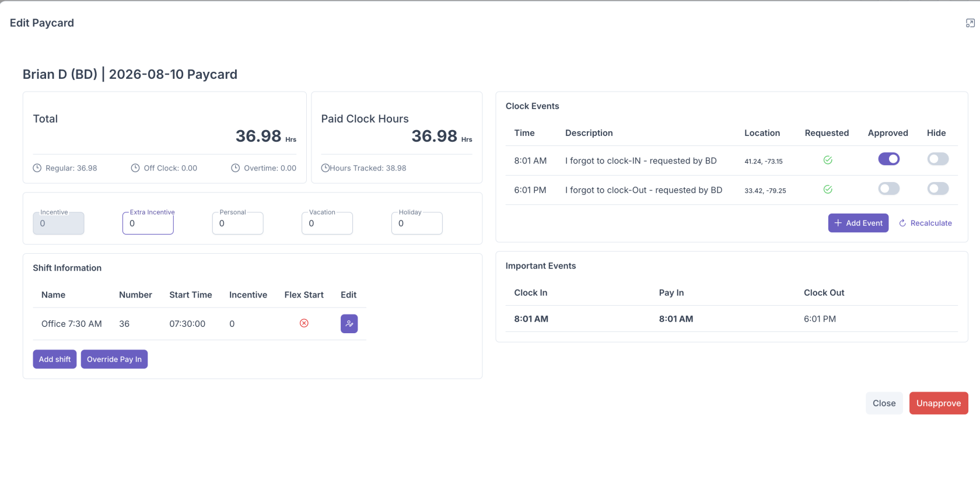Viewport: 980px width, 496px height.
Task: Enable Approved toggle for clock-Out event
Action: click(889, 188)
